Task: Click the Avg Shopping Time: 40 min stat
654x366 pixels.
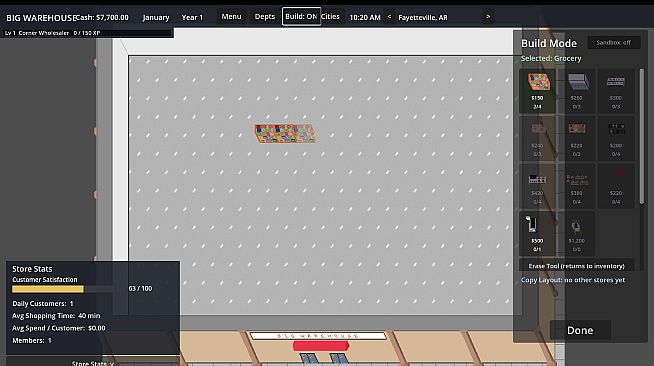Action: [56, 316]
